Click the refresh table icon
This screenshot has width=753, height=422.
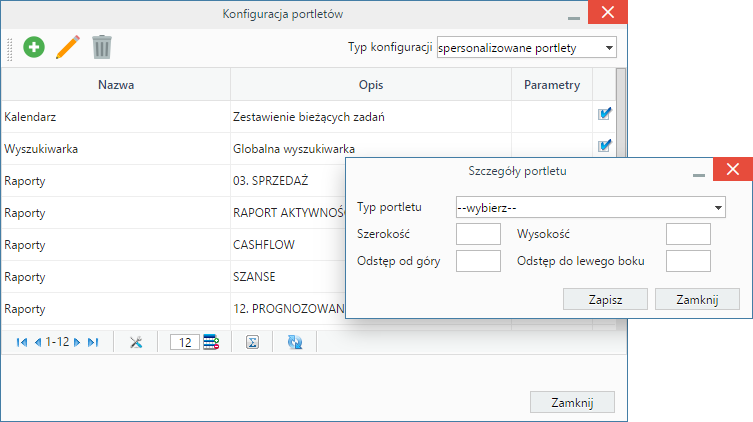point(295,342)
